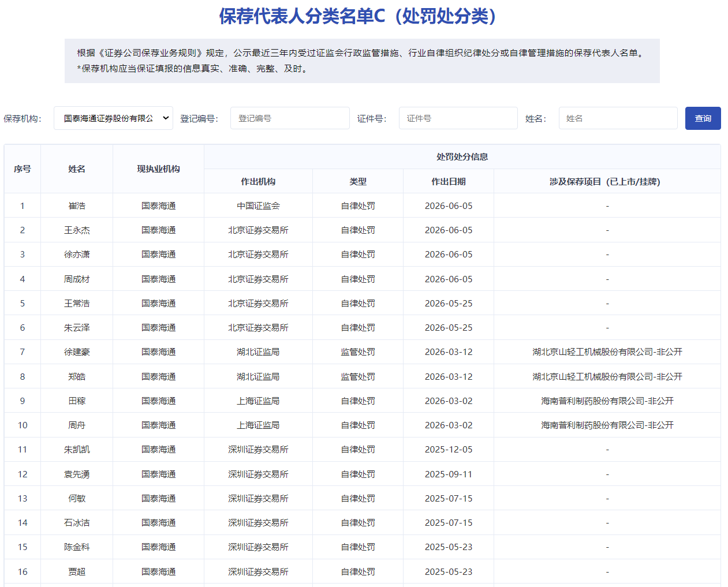Select the name 贾超
This screenshot has height=587, width=728.
77,571
